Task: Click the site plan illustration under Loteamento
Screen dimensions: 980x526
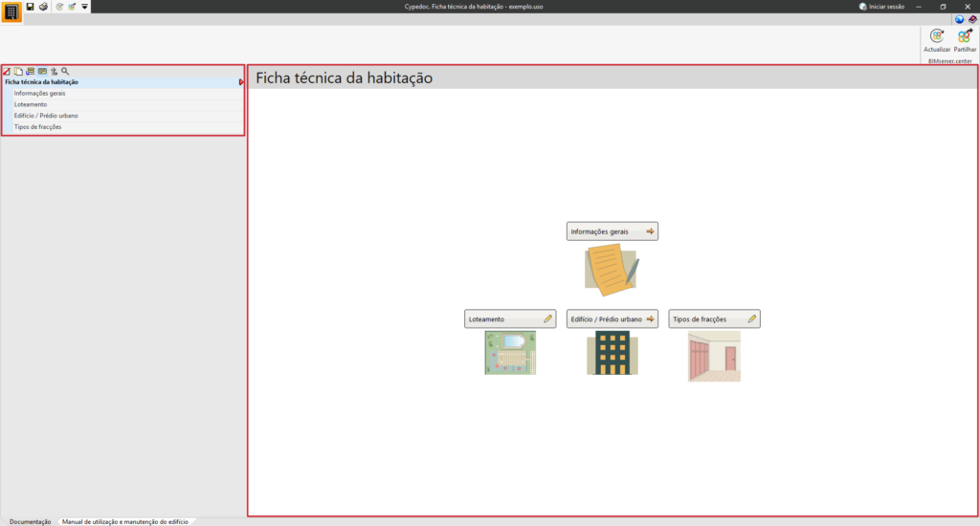Action: 510,353
